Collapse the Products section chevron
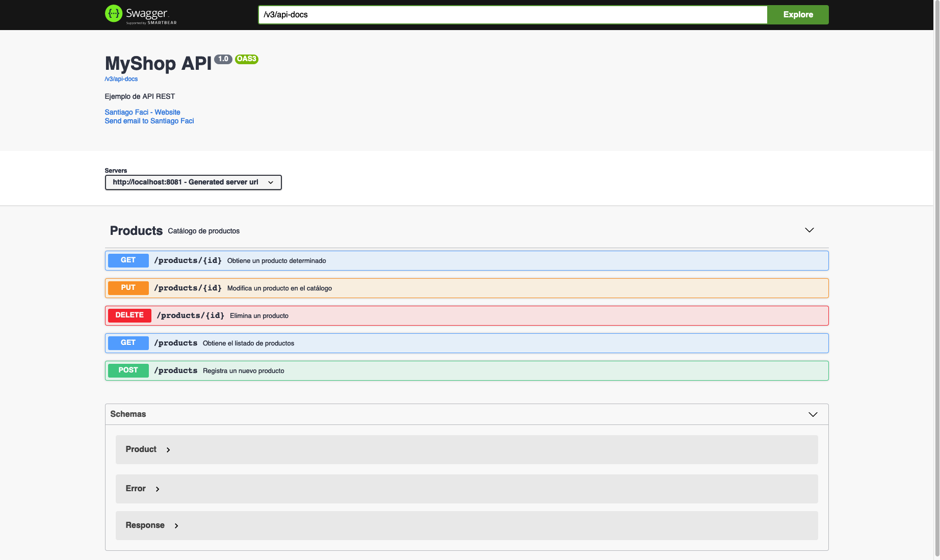 click(x=809, y=230)
